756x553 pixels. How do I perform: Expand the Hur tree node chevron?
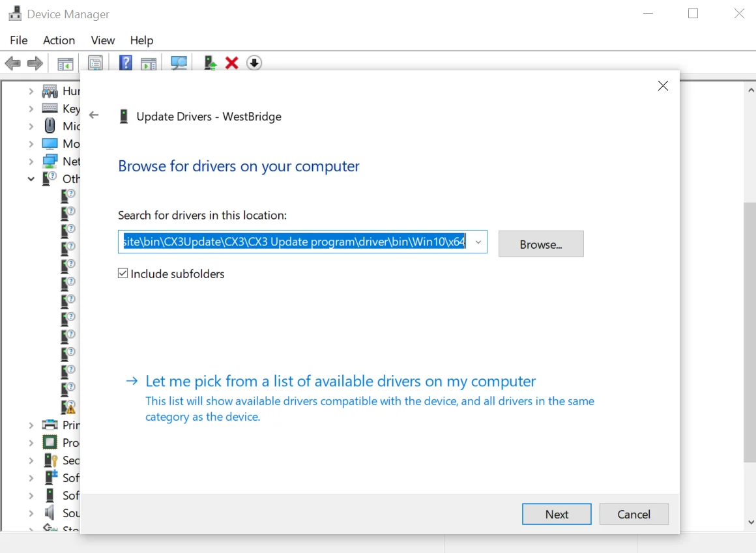coord(31,91)
